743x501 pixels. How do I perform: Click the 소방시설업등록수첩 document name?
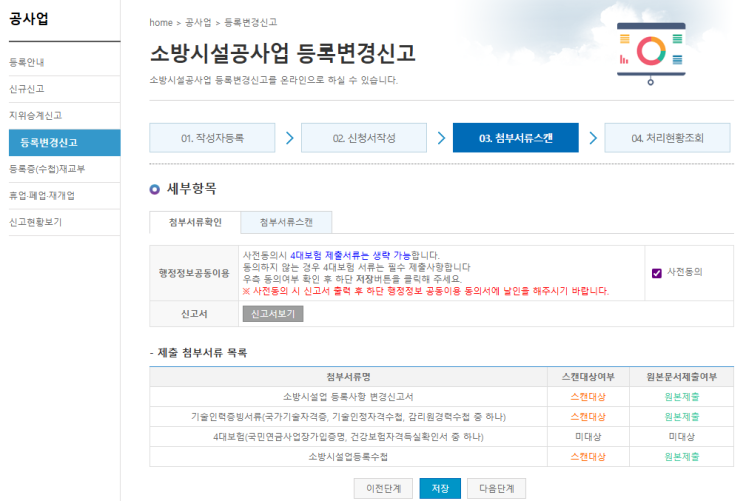(348, 456)
